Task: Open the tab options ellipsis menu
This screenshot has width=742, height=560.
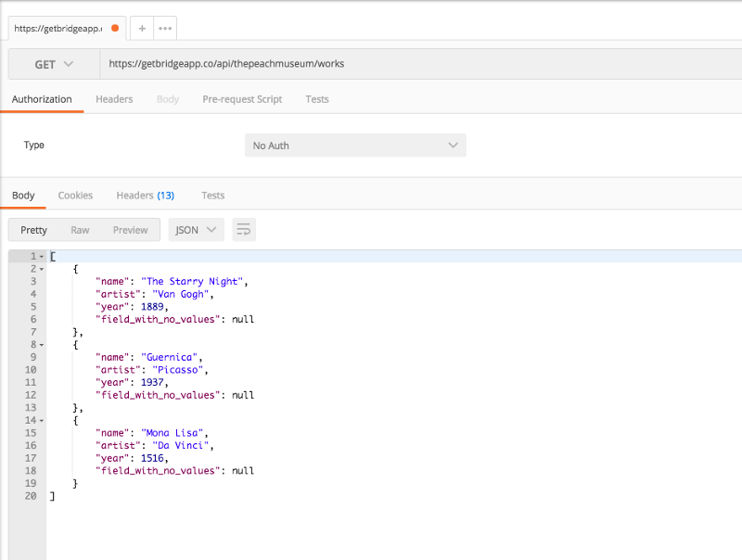Action: (165, 29)
